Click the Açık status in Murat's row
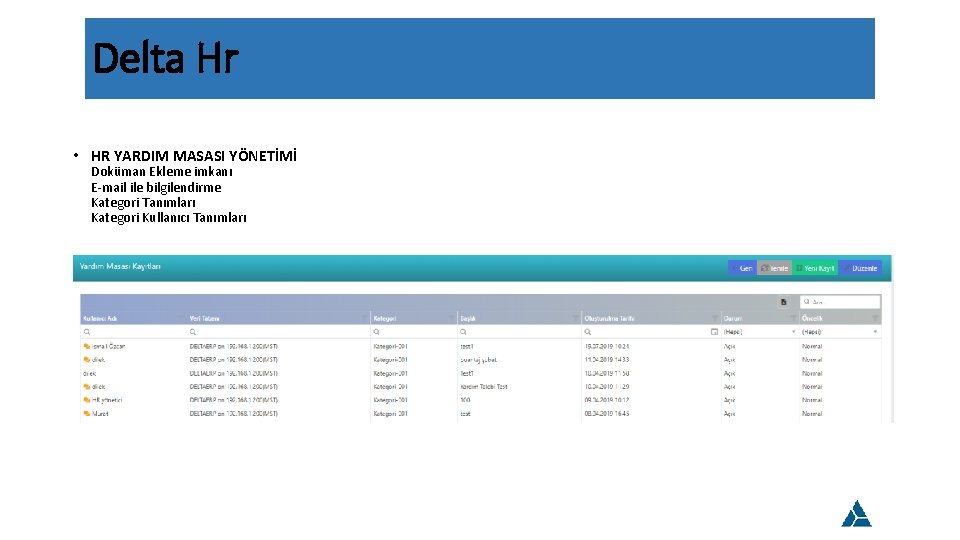Image resolution: width=960 pixels, height=540 pixels. pos(730,414)
